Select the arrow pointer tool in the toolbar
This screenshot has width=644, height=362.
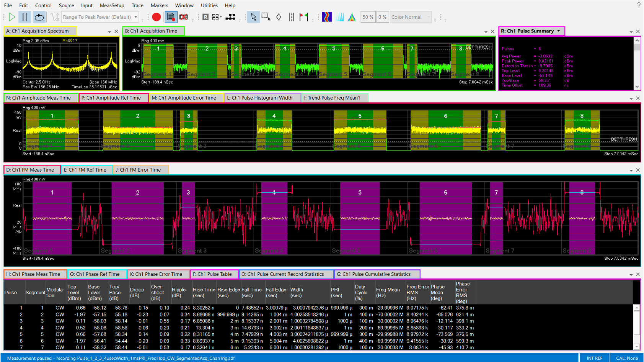pos(253,17)
